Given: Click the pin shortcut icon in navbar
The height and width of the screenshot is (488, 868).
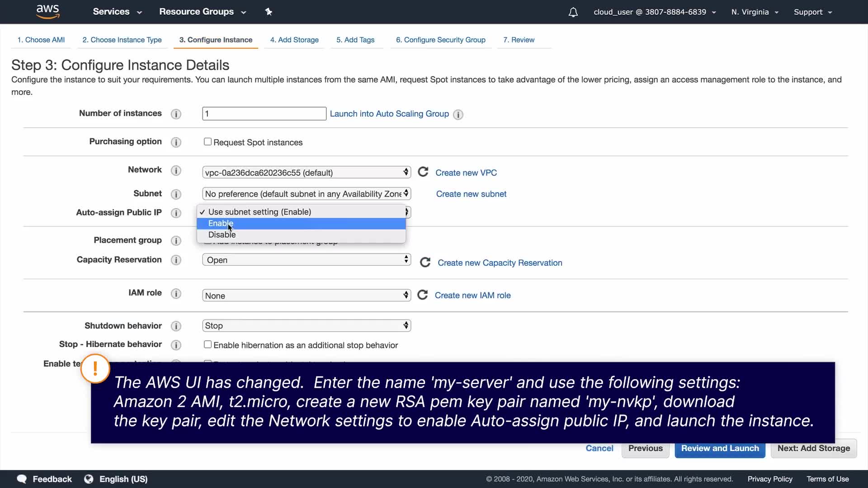Looking at the screenshot, I should coord(269,12).
